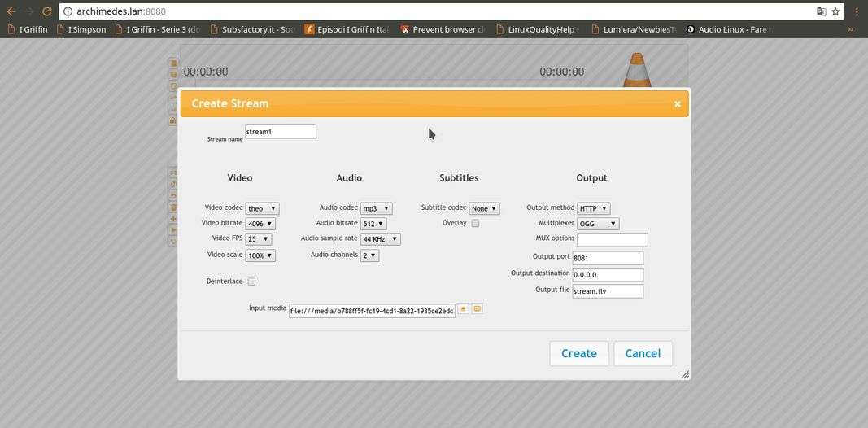Click the Input media label
Image resolution: width=868 pixels, height=428 pixels.
coord(268,308)
